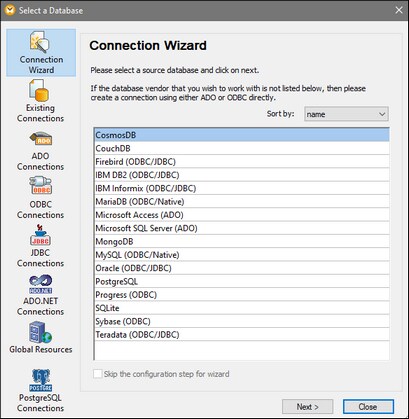
Task: Select PostgreSQL in the database list
Action: click(242, 282)
